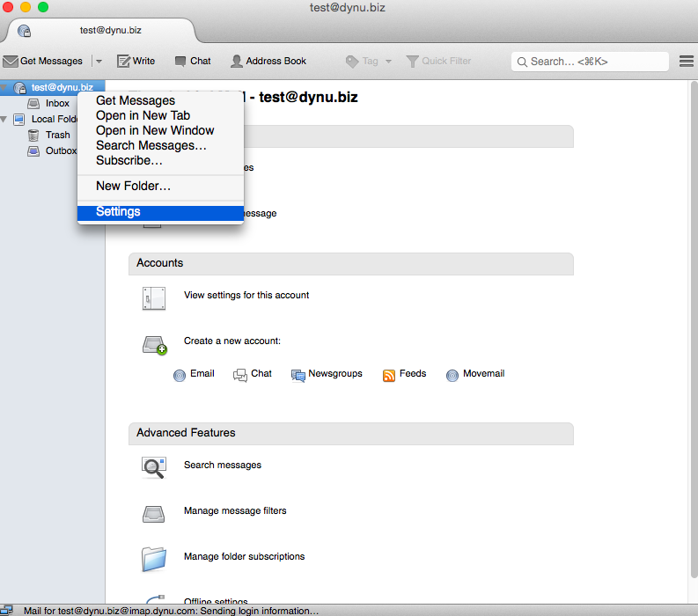
Task: Select New Folder… from context menu
Action: [x=133, y=187]
